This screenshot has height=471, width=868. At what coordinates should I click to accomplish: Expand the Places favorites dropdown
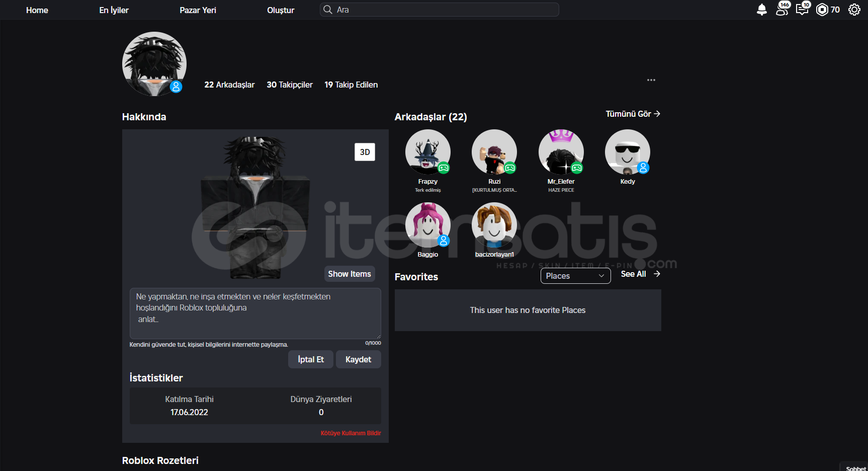point(576,276)
